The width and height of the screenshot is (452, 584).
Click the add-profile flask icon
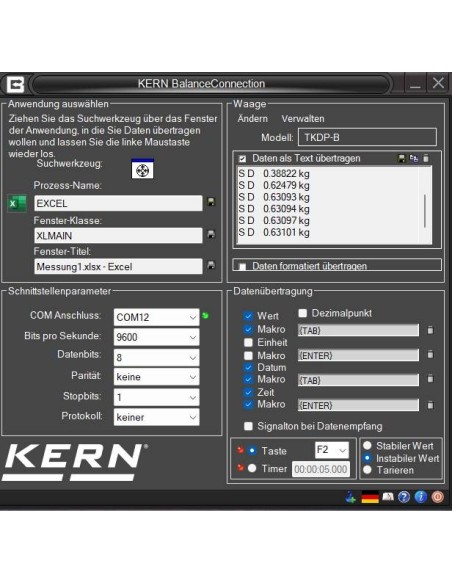350,497
